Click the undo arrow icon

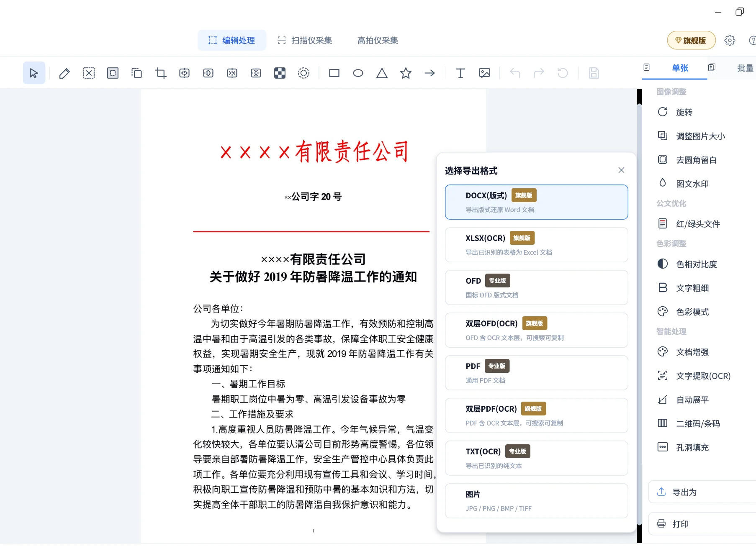tap(515, 73)
